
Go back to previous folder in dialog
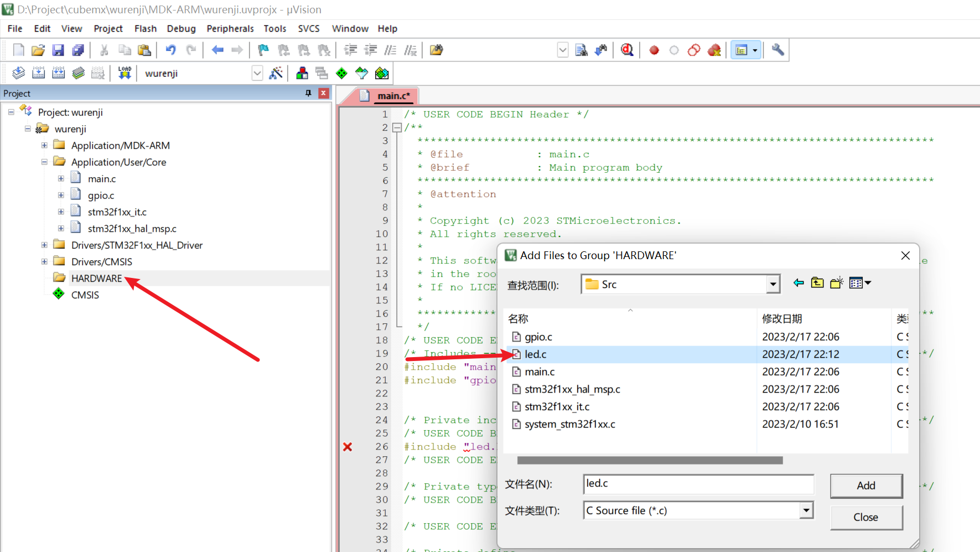(x=798, y=283)
